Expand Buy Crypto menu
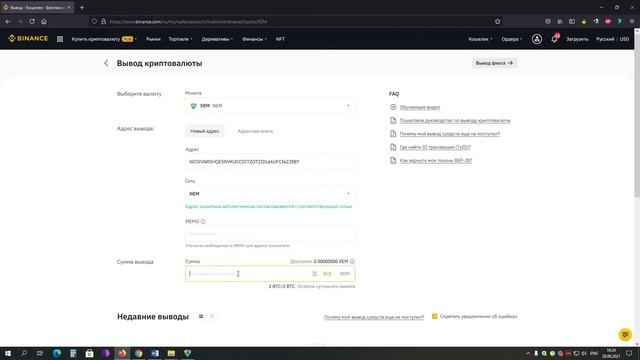Viewport: 640px width, 360px height. pyautogui.click(x=104, y=39)
